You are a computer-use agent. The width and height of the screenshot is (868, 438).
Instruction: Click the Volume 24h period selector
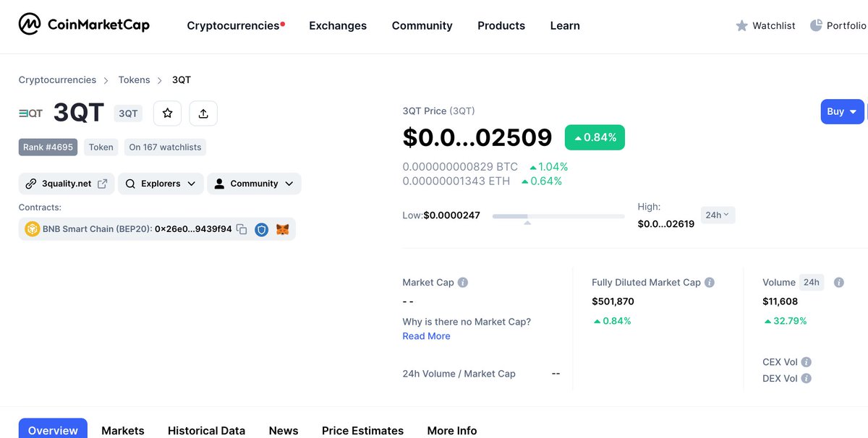[812, 283]
